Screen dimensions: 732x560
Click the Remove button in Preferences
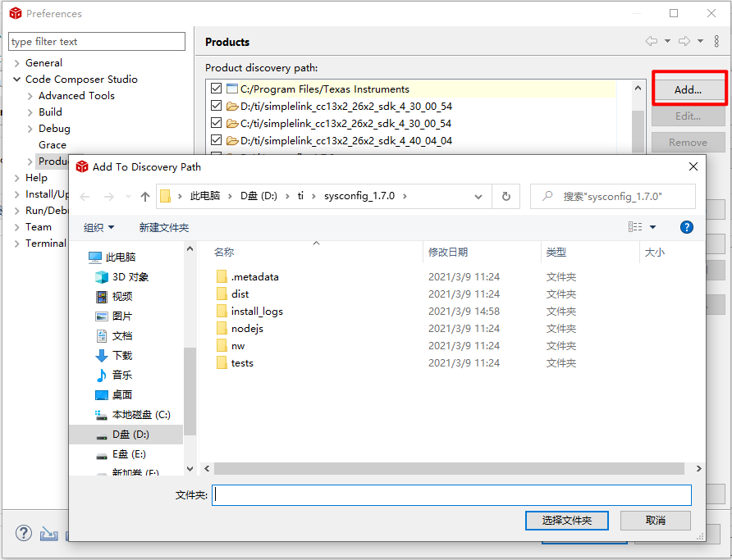688,142
